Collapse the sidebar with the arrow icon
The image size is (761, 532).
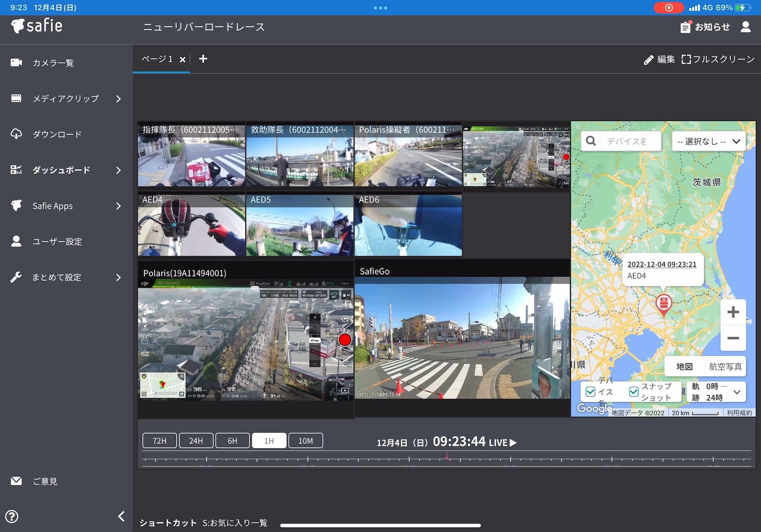pyautogui.click(x=121, y=516)
